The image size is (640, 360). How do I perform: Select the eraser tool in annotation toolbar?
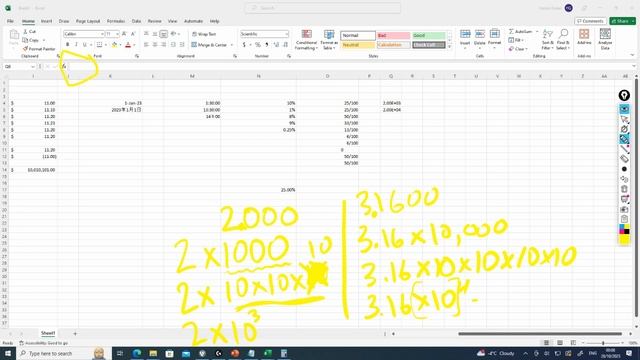(x=624, y=159)
